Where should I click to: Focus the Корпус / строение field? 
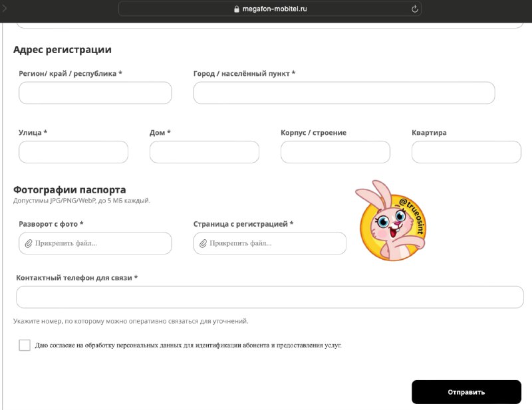pos(335,152)
